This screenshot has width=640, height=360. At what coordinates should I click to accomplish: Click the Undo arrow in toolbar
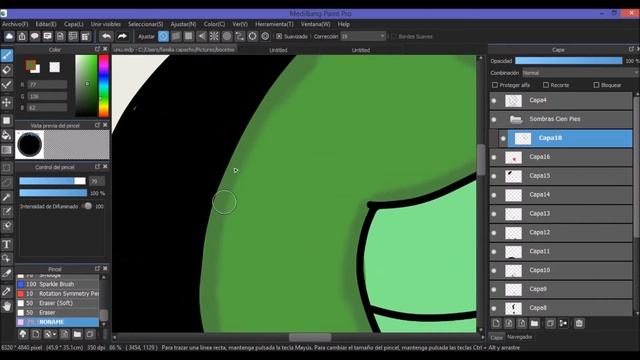[x=106, y=36]
